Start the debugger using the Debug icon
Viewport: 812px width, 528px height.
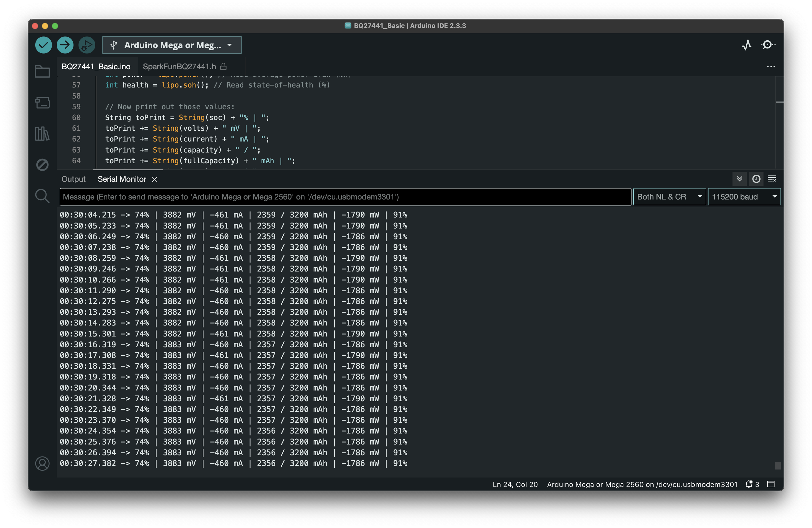click(x=87, y=45)
